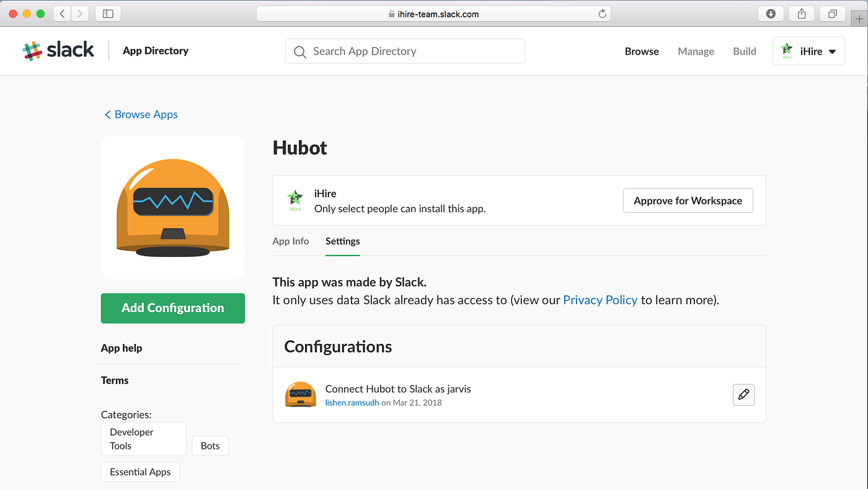868x489 pixels.
Task: Go forward with Safari forward arrow
Action: coord(80,14)
